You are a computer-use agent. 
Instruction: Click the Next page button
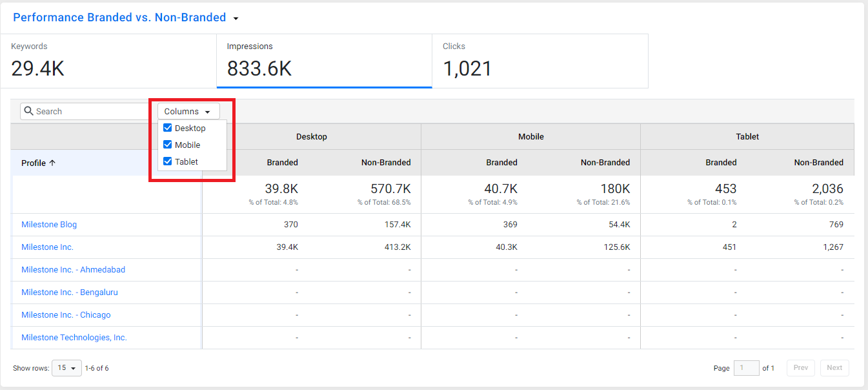(834, 368)
